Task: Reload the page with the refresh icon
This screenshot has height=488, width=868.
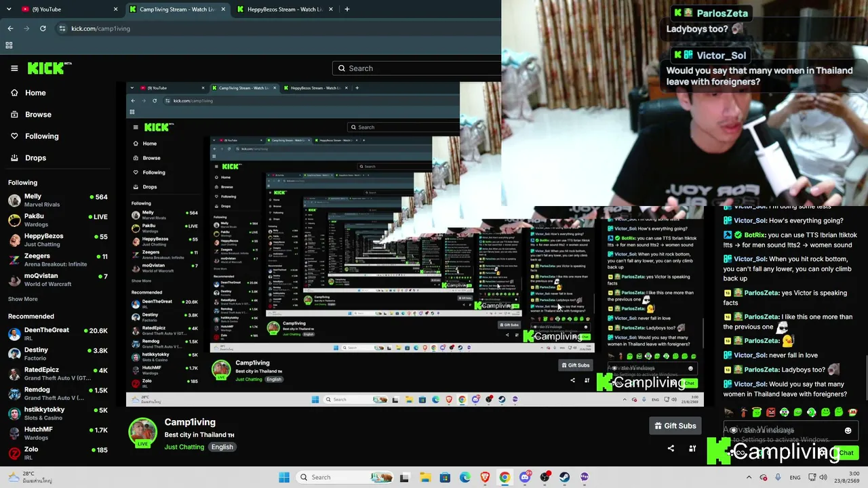Action: click(x=43, y=28)
